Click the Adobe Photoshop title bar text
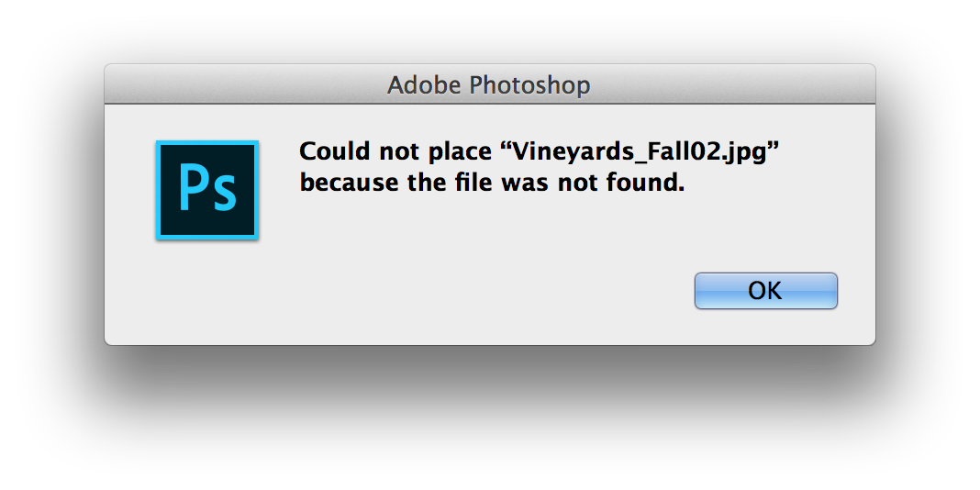The image size is (980, 490). pos(489,84)
